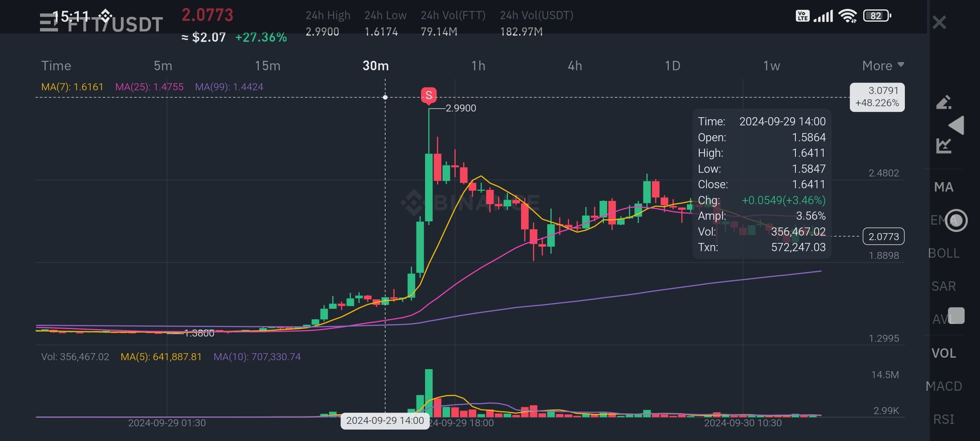980x441 pixels.
Task: Select the RSI indicator button
Action: pyautogui.click(x=944, y=419)
